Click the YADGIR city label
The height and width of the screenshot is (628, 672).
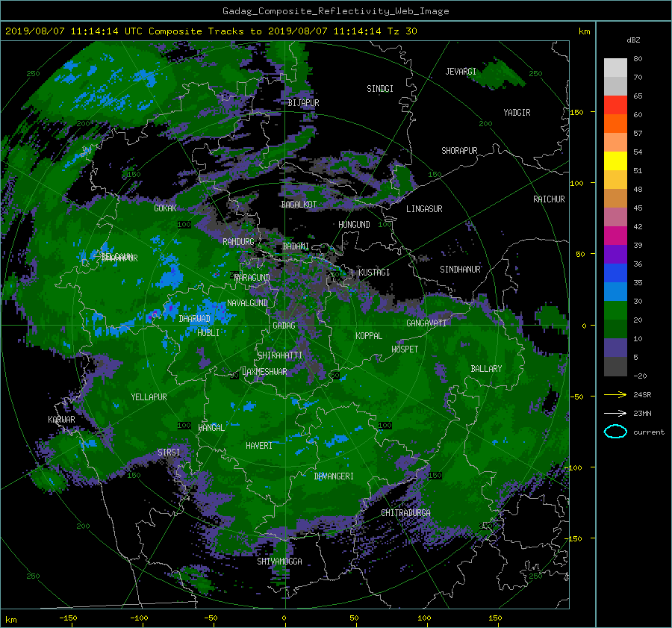(517, 113)
